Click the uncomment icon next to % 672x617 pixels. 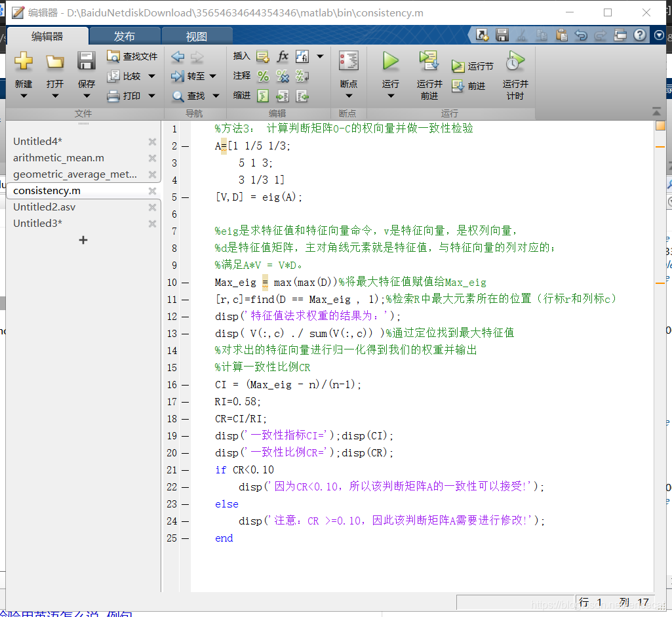[283, 76]
